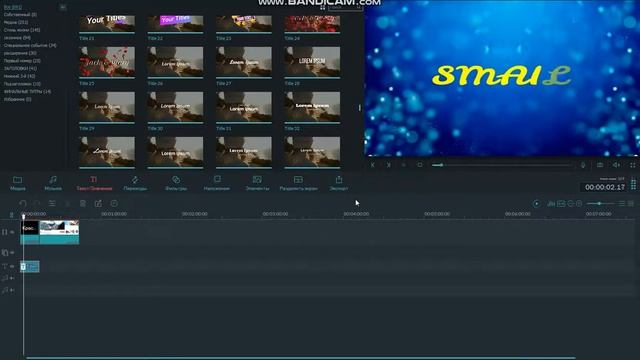Click the compact track view icon far right
Screen dimensions: 640x360
click(631, 203)
